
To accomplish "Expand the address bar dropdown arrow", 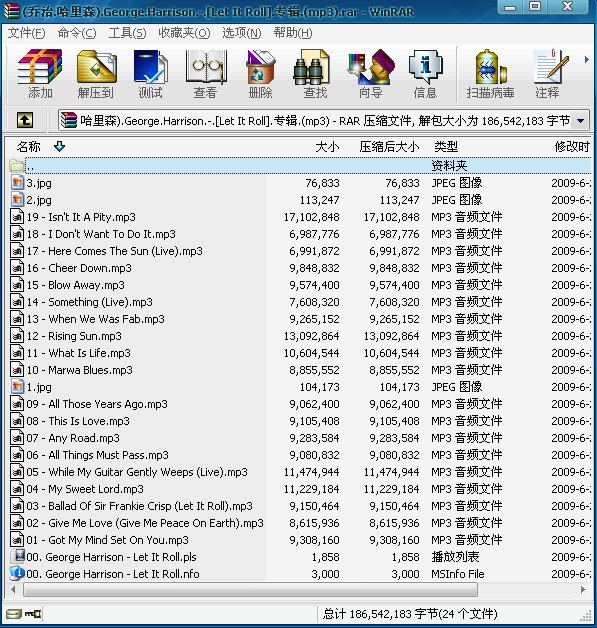I will pyautogui.click(x=580, y=120).
